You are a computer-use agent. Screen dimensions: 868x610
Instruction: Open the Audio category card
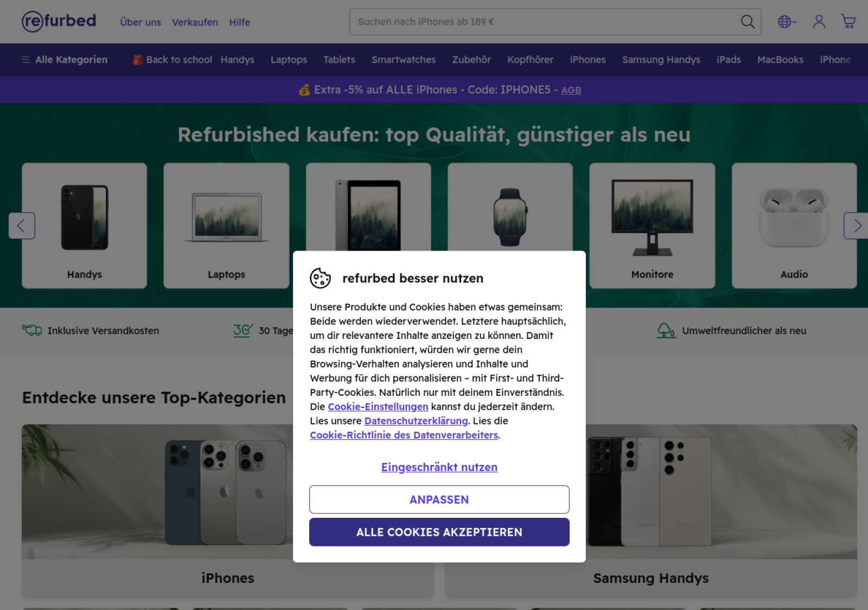click(794, 226)
